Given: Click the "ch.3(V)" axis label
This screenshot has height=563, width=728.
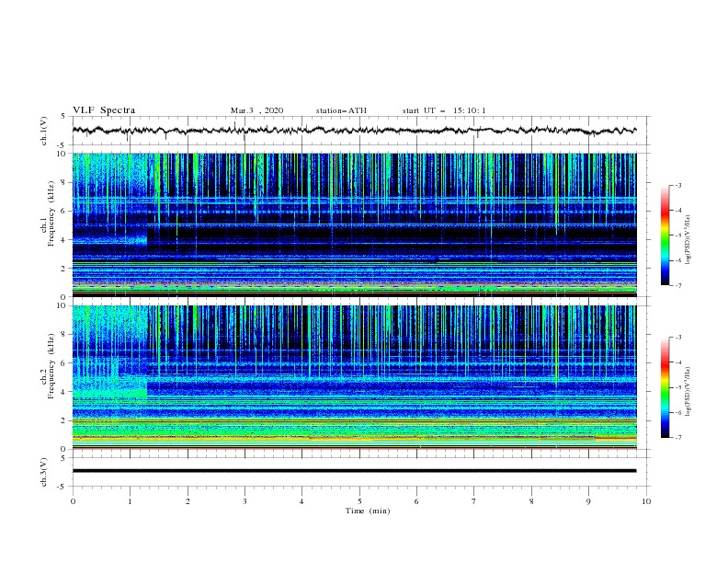Looking at the screenshot, I should pyautogui.click(x=44, y=472).
